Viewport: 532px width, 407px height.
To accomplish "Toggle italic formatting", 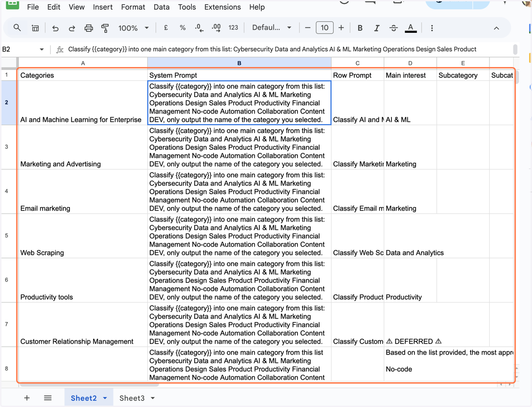I will (x=376, y=28).
